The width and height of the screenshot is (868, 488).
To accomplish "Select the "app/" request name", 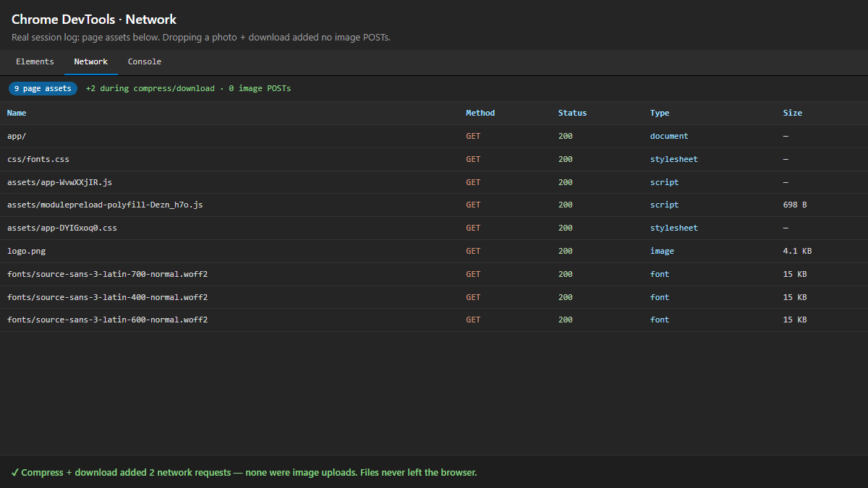I will click(17, 136).
